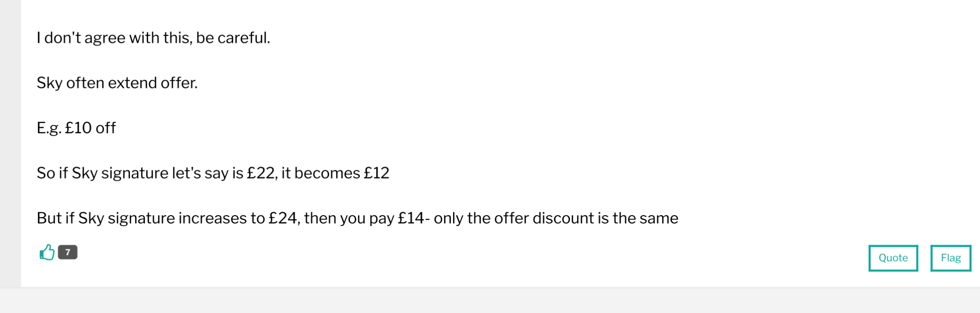Screen dimensions: 980x313
Task: Click the like count badge showing 7
Action: pyautogui.click(x=68, y=252)
